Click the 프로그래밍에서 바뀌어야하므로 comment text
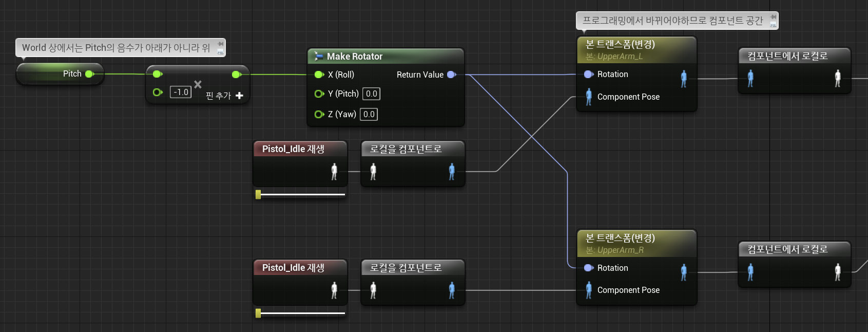The width and height of the screenshot is (868, 332). coord(672,21)
